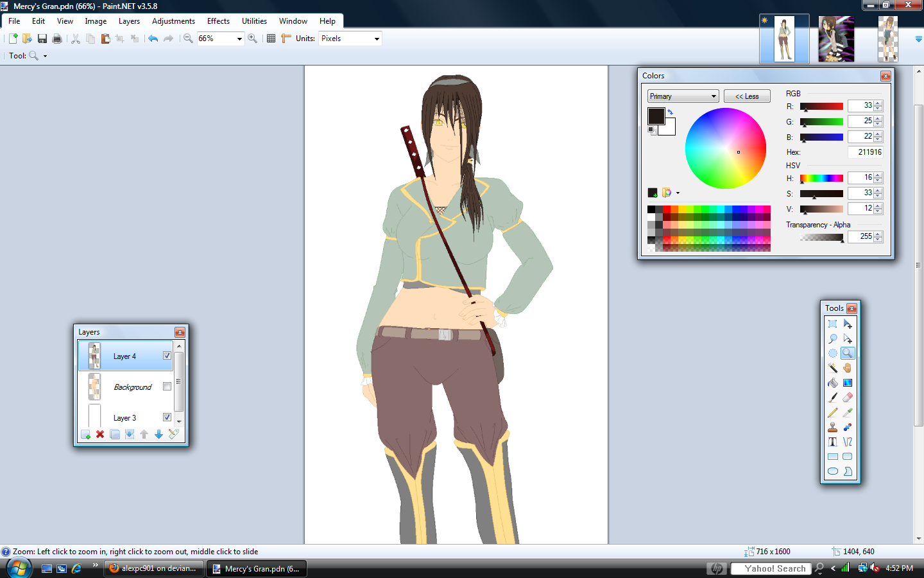The width and height of the screenshot is (924, 578).
Task: Select the Paint Bucket tool
Action: [x=832, y=383]
